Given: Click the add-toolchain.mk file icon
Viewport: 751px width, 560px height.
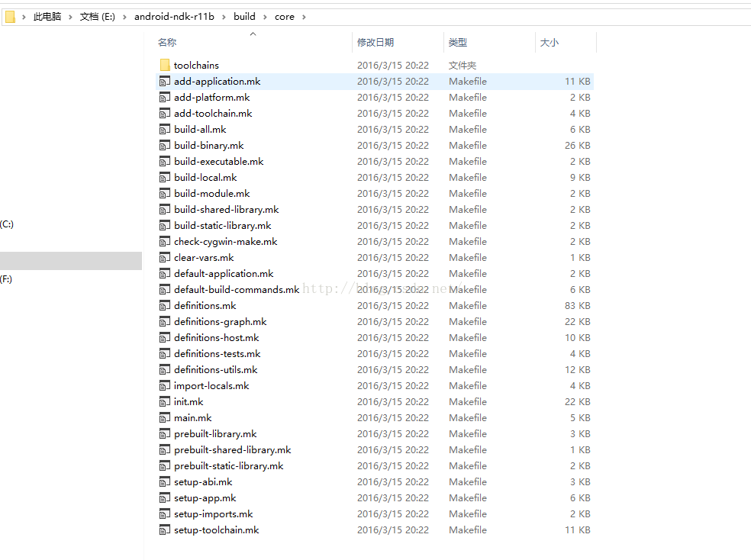Looking at the screenshot, I should [165, 114].
